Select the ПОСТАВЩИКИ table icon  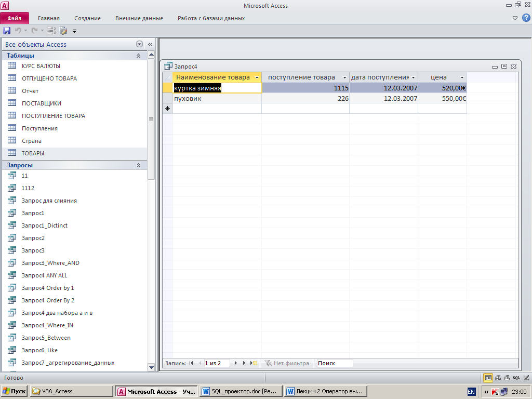[12, 103]
